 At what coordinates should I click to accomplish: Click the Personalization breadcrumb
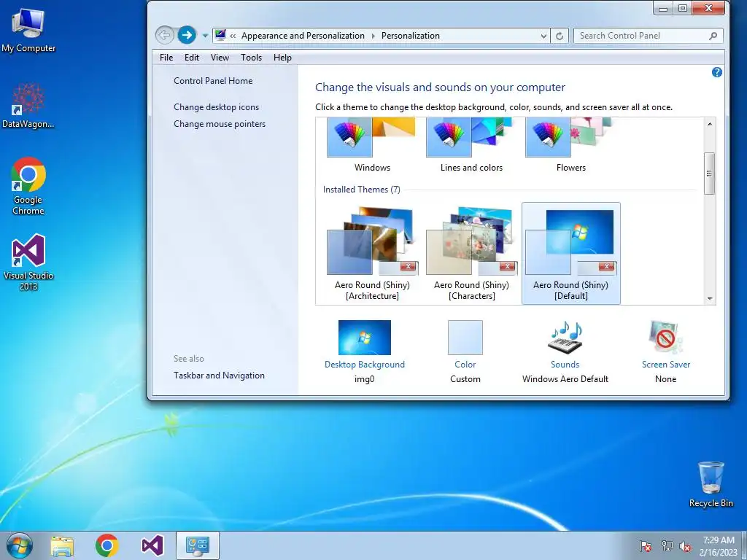point(410,36)
